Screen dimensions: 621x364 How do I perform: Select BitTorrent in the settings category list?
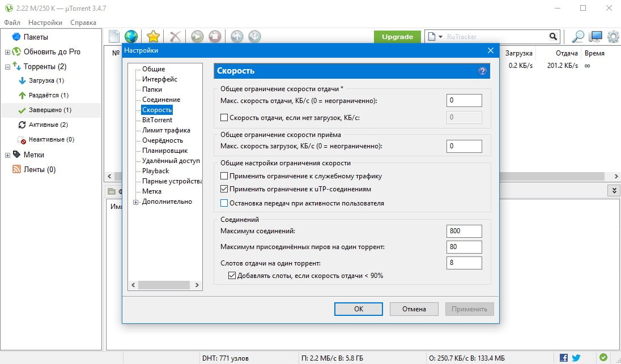(157, 120)
